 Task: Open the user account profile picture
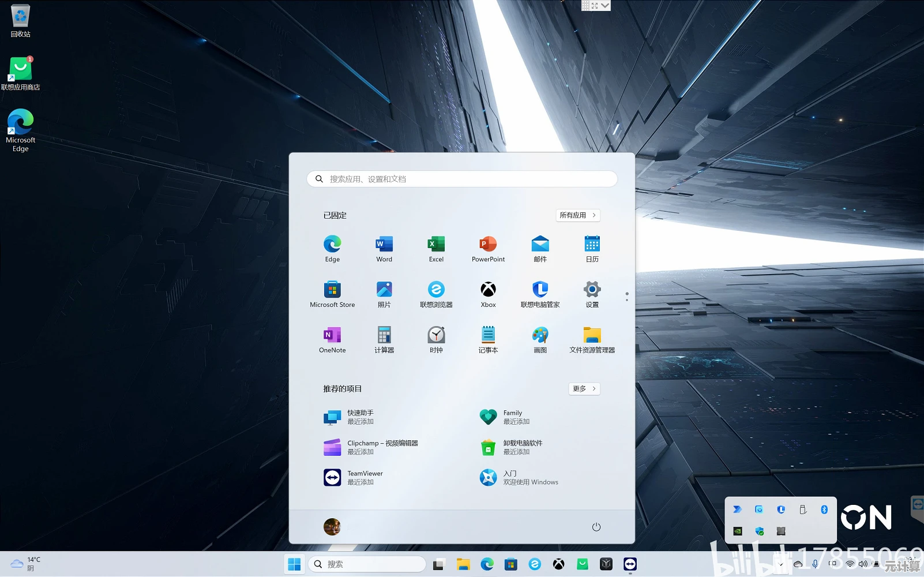click(332, 527)
